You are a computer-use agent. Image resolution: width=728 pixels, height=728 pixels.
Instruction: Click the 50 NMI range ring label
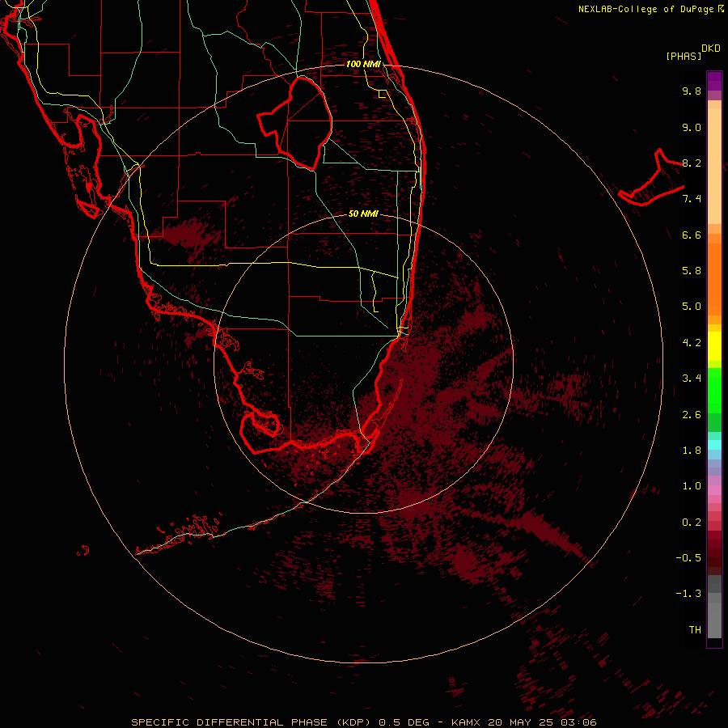click(363, 214)
